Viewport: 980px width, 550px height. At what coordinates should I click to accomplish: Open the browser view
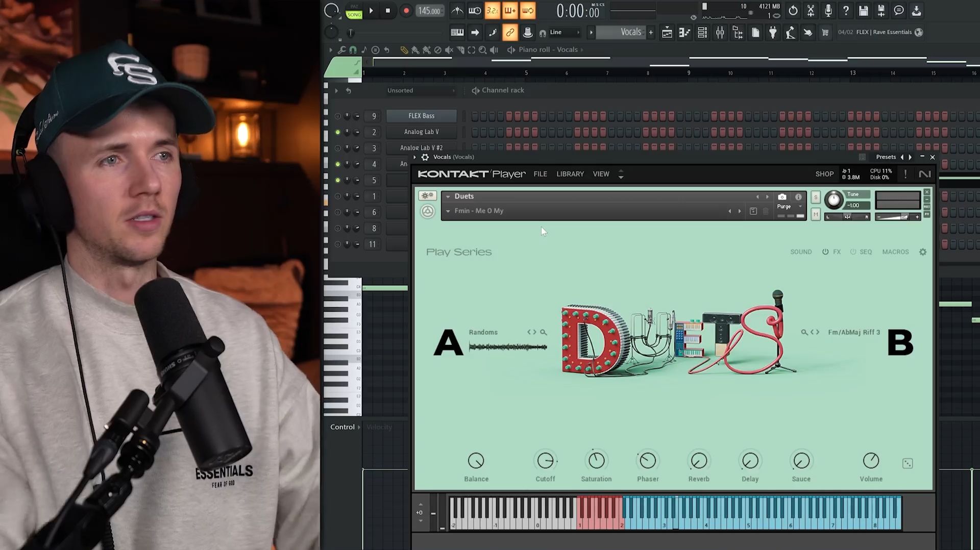click(x=738, y=33)
